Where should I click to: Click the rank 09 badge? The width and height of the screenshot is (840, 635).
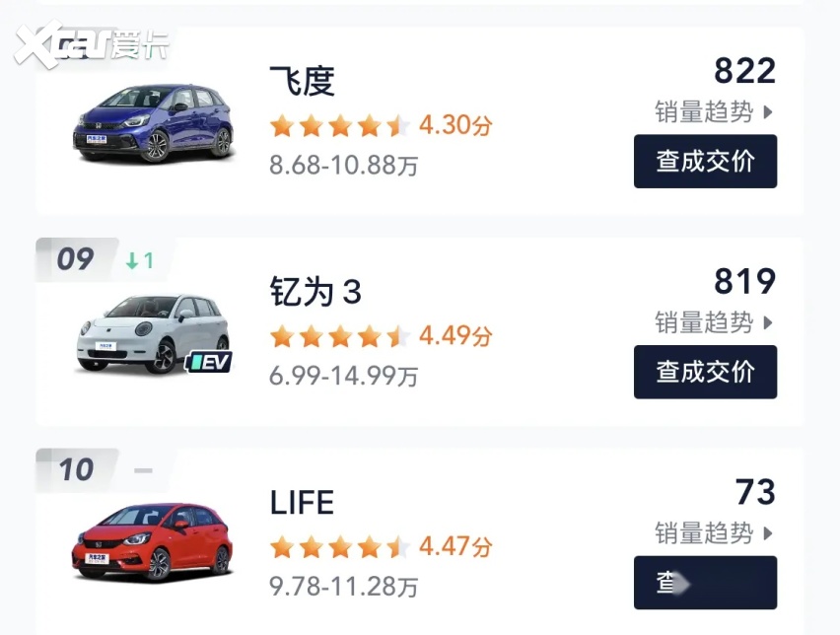(x=75, y=259)
